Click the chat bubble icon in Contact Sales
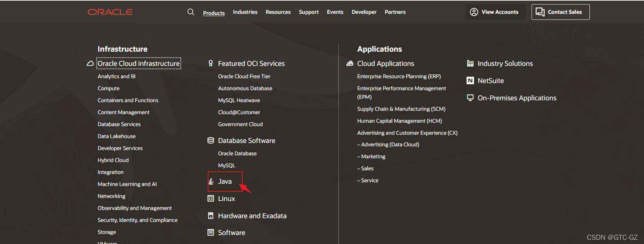Screen dimensions: 644x244 (540, 12)
